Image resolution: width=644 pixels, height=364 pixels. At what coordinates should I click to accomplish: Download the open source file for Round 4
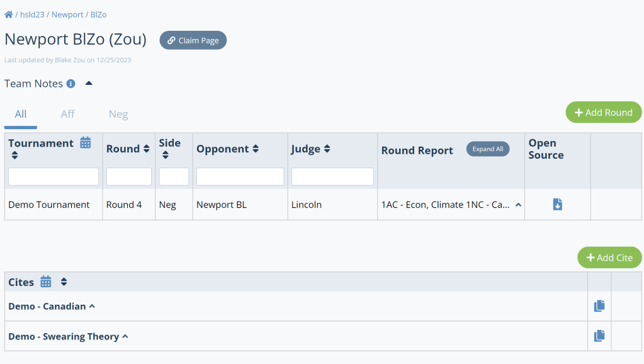[x=557, y=205]
